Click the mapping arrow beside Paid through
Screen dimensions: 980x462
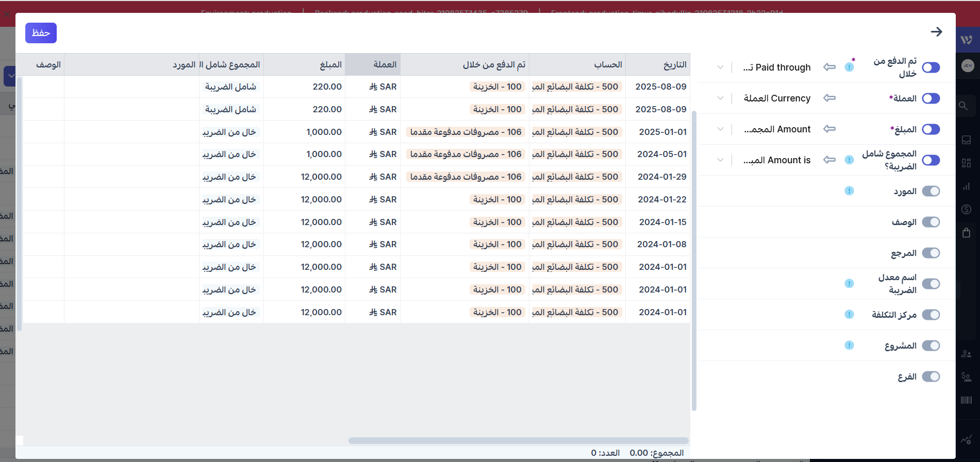pos(829,67)
